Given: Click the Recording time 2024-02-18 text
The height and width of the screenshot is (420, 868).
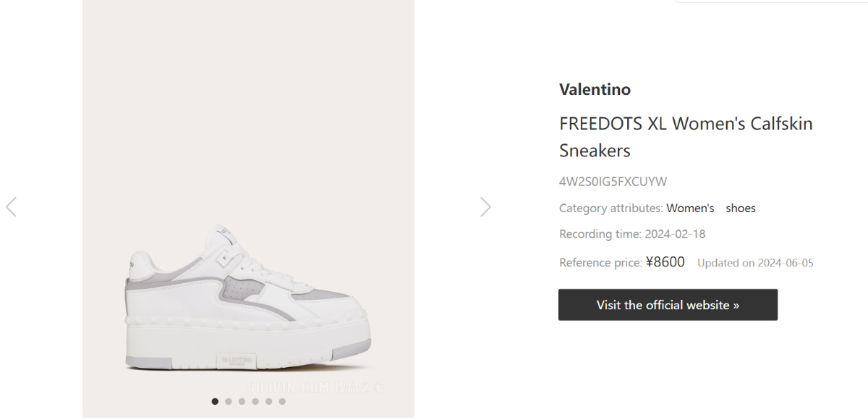Looking at the screenshot, I should point(632,235).
